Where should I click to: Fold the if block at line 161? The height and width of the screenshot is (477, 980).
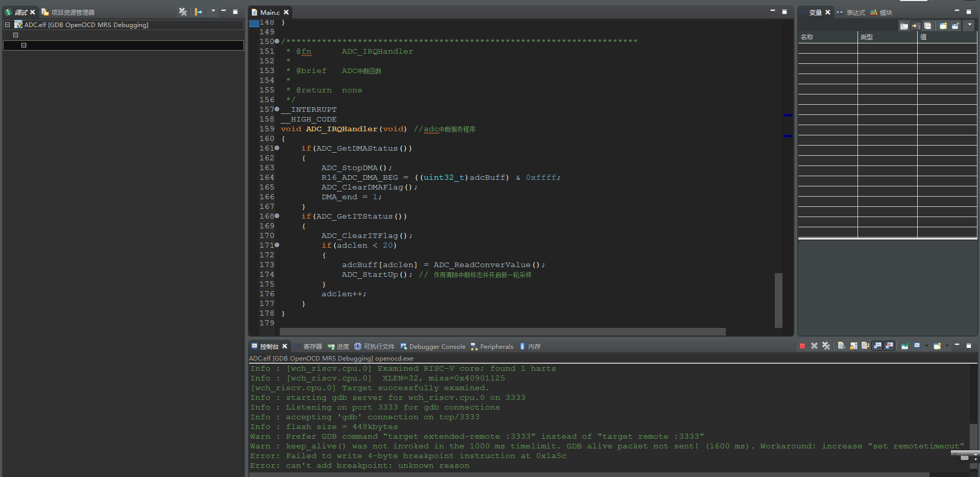277,148
